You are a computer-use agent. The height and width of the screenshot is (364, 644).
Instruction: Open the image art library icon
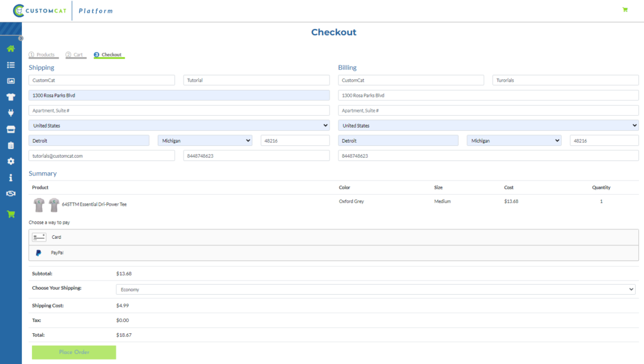point(11,81)
